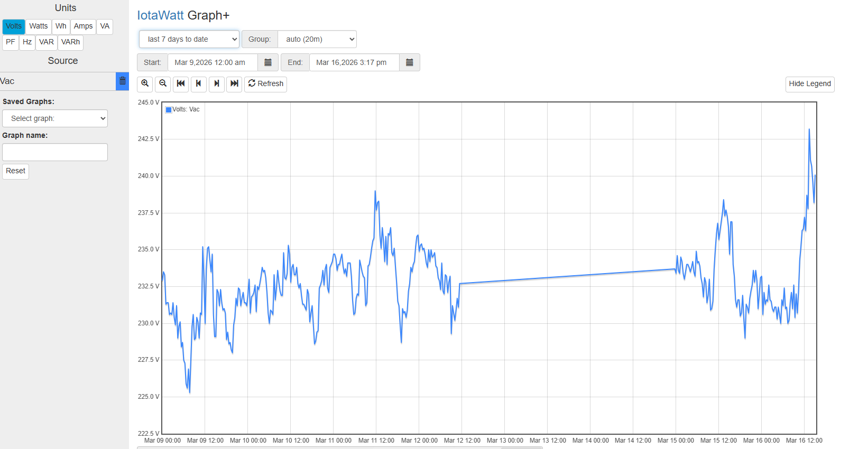Select the Watts unit button
This screenshot has width=868, height=449.
coord(39,26)
